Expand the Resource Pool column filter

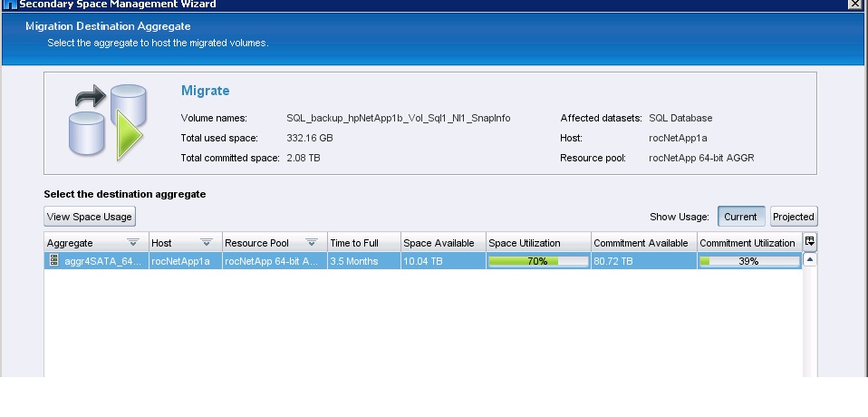(x=312, y=243)
